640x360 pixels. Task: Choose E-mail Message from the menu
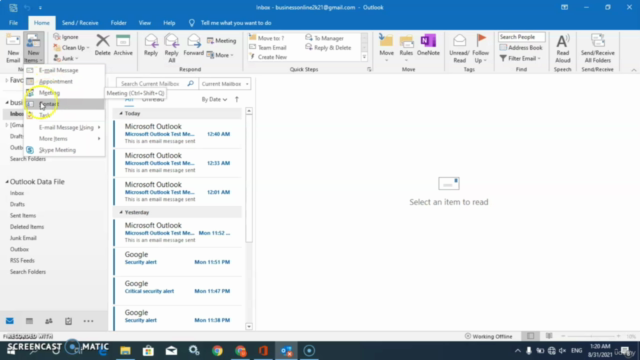pyautogui.click(x=64, y=70)
